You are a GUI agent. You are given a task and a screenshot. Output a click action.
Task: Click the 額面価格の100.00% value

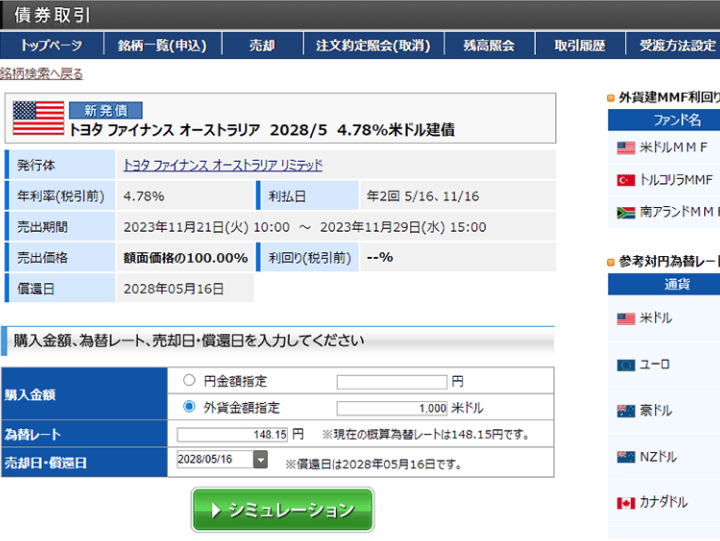[186, 258]
